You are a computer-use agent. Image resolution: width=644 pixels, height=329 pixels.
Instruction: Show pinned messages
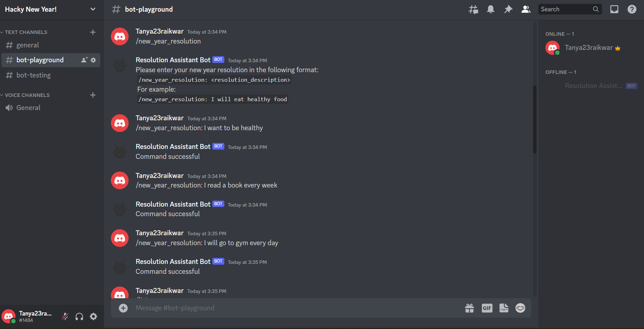(x=508, y=10)
